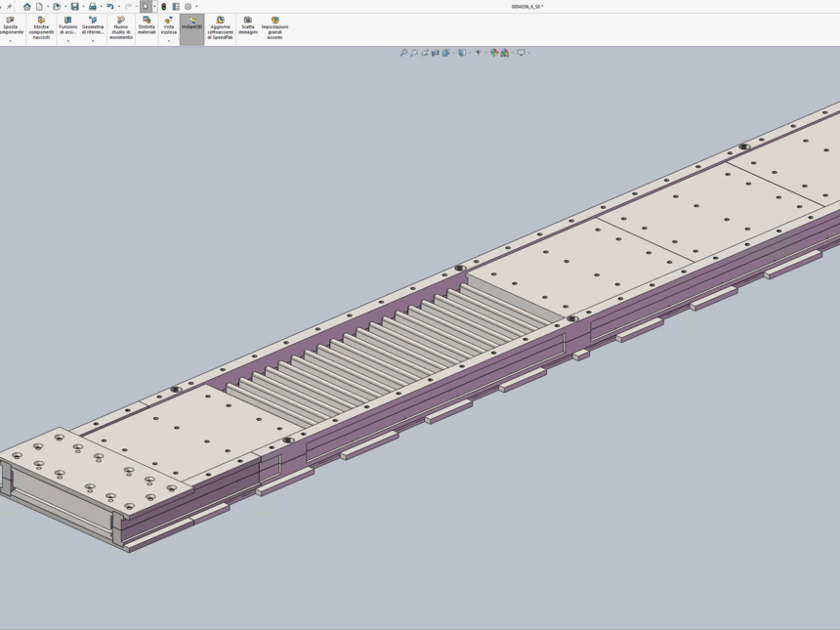The image size is (840, 630).
Task: Open the options gear icon
Action: pos(189,6)
